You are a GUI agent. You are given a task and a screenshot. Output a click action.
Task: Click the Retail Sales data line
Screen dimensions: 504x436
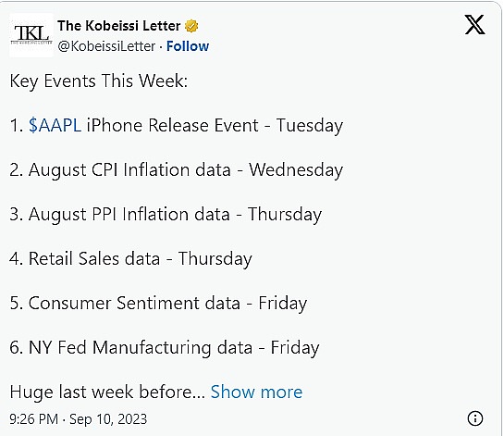point(130,258)
